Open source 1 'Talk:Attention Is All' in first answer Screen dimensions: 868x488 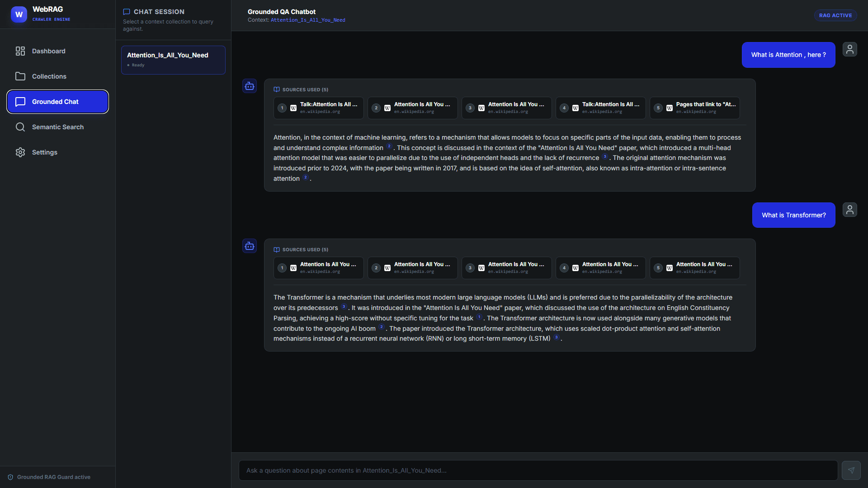(x=319, y=108)
